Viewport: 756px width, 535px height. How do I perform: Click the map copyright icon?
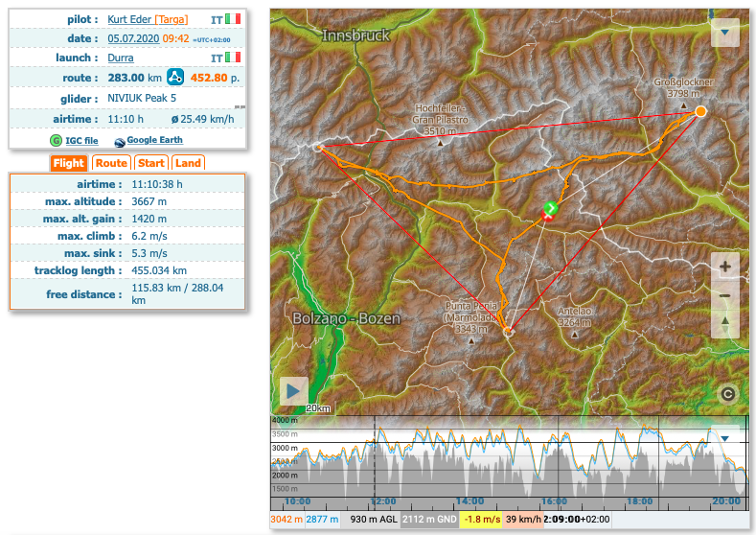click(x=727, y=393)
